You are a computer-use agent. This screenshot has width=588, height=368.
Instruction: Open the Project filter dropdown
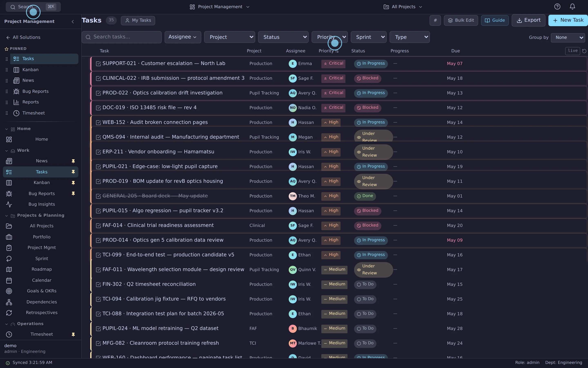point(230,37)
